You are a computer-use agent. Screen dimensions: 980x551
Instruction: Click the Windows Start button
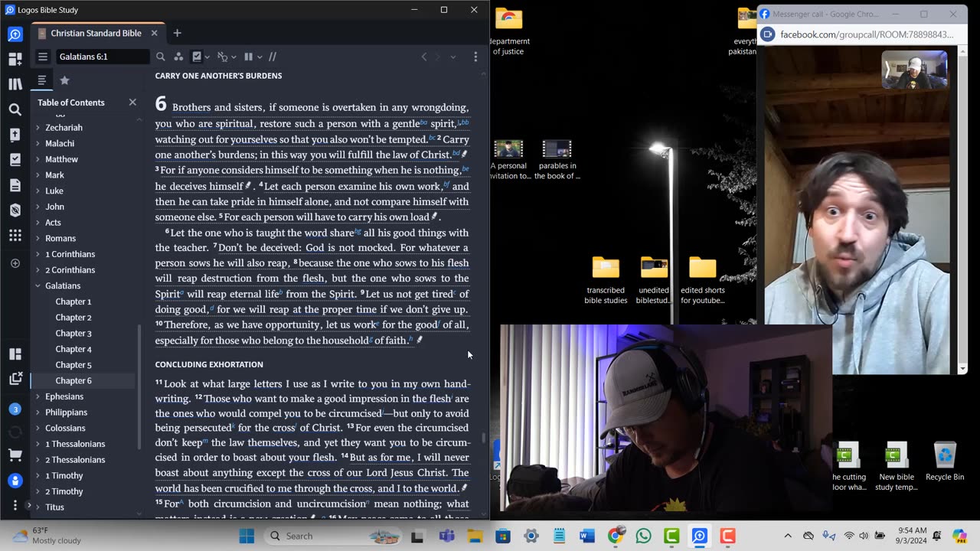(247, 536)
